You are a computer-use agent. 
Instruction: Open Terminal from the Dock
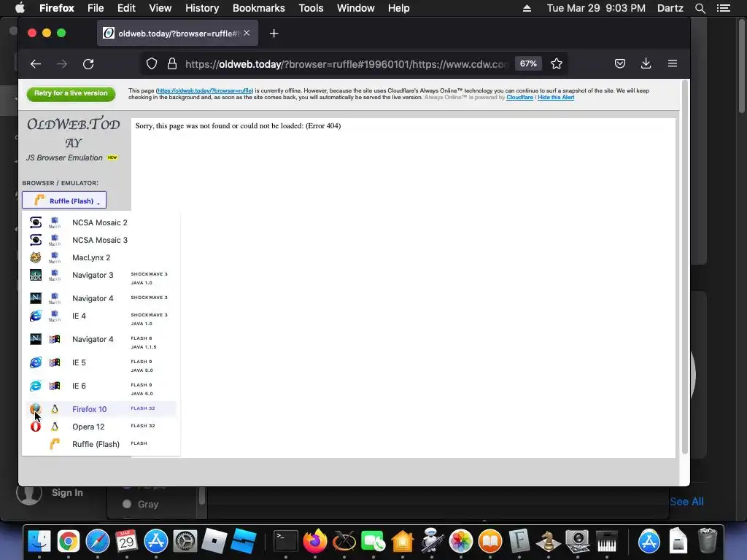(286, 541)
